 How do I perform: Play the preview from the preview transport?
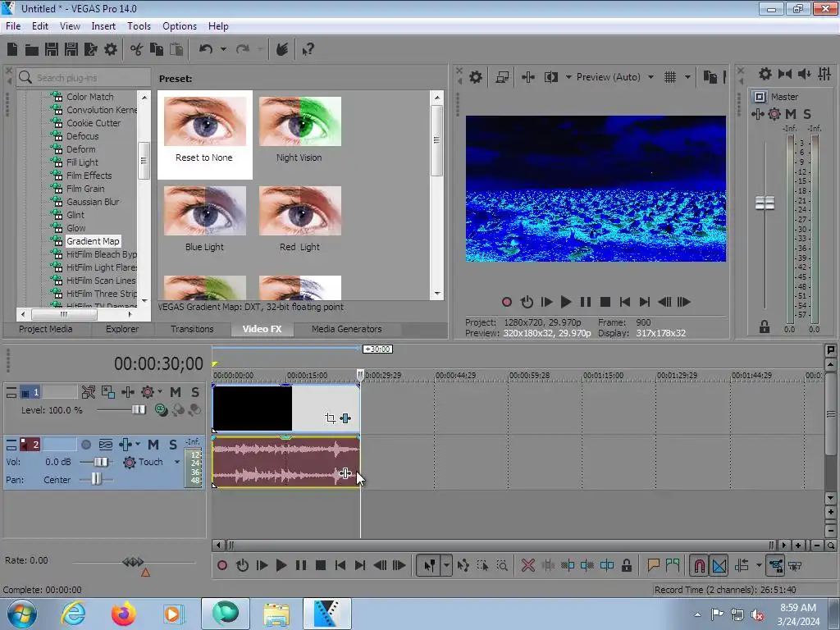coord(566,302)
